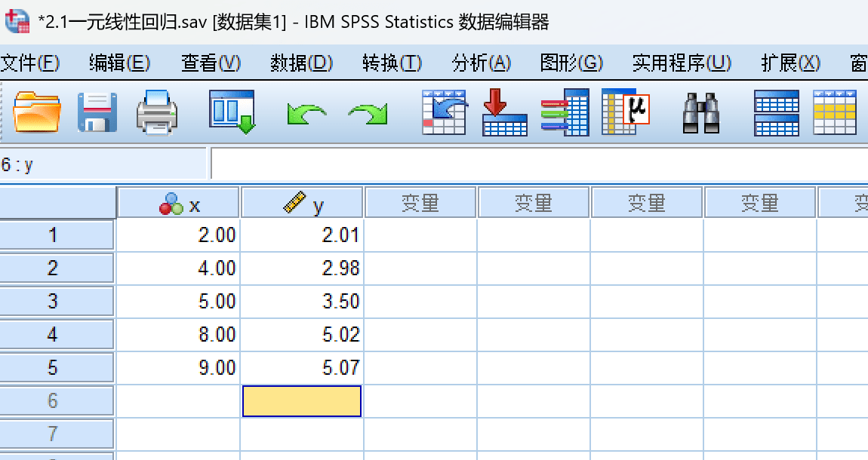Open the 图形(G) menu
The image size is (868, 460).
(571, 63)
